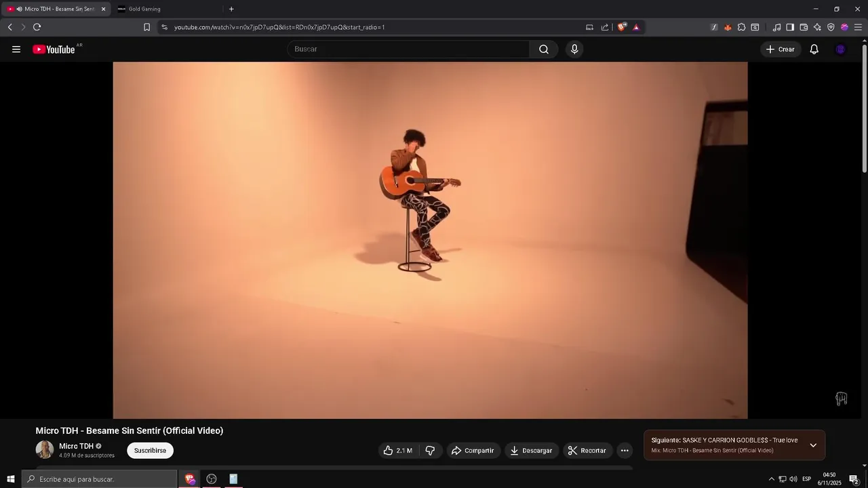The image size is (868, 488).
Task: Show hidden system tray icons
Action: 771,479
